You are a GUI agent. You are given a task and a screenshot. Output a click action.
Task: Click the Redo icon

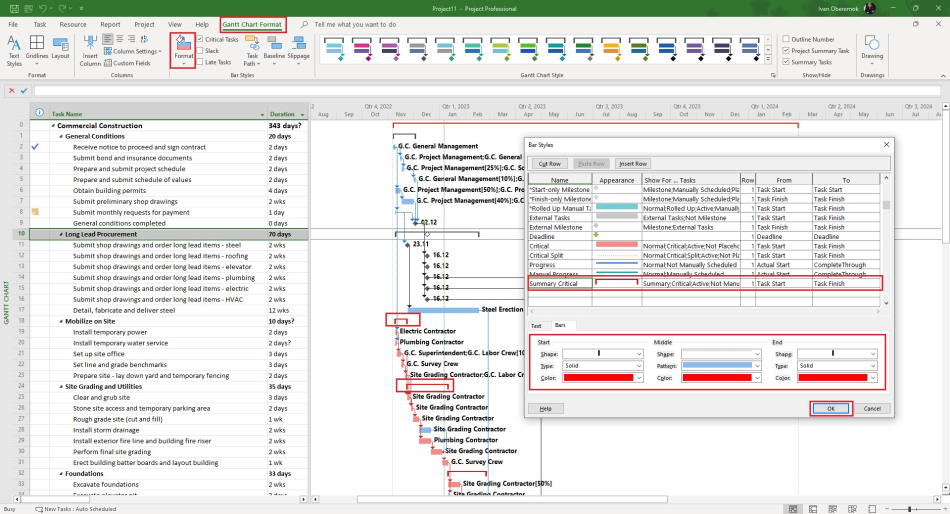[x=62, y=8]
